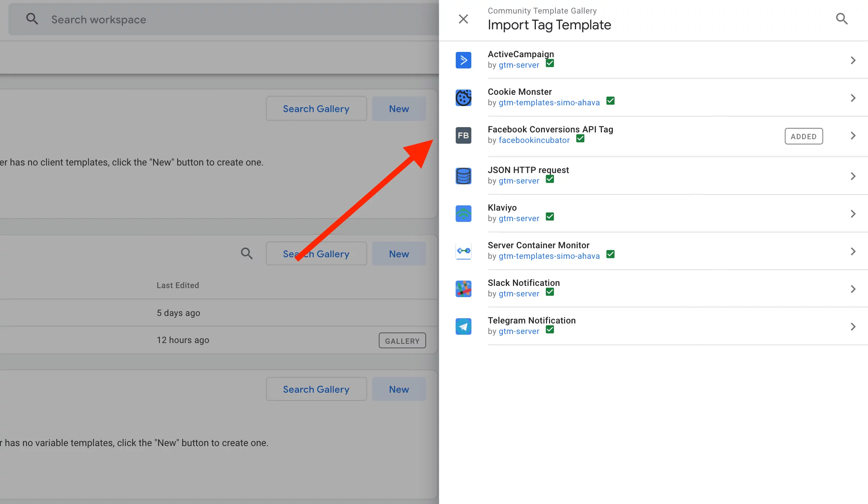Screen dimensions: 868x504
Task: Close the Import Tag Template panel
Action: point(463,19)
